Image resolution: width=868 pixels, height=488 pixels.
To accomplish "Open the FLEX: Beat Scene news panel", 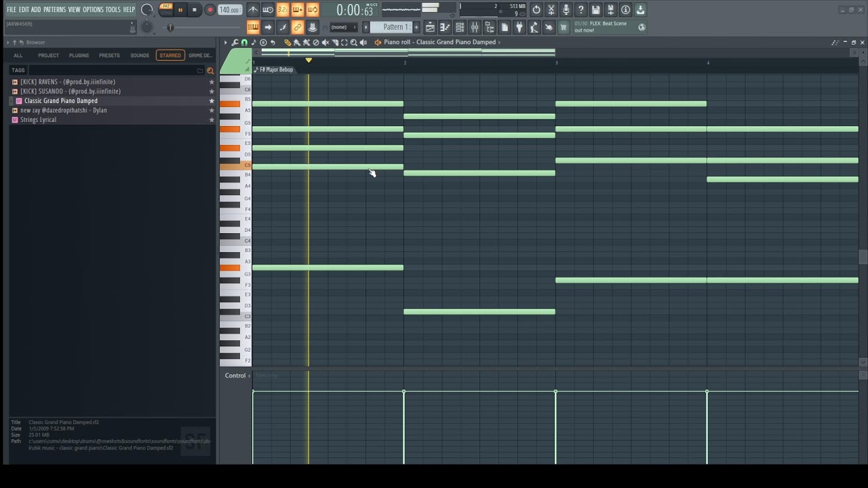I will (x=609, y=27).
